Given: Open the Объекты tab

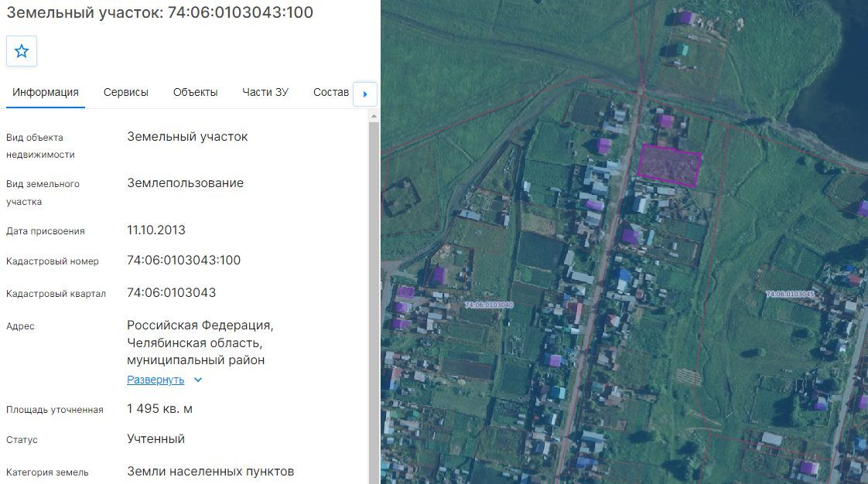Looking at the screenshot, I should [196, 92].
